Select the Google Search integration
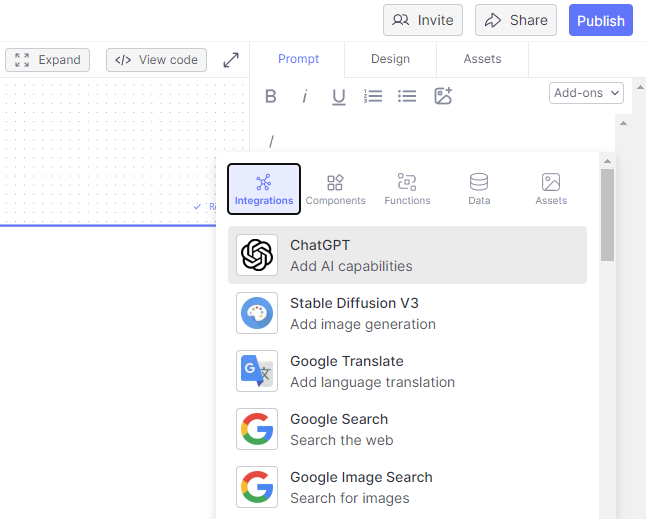 point(407,429)
